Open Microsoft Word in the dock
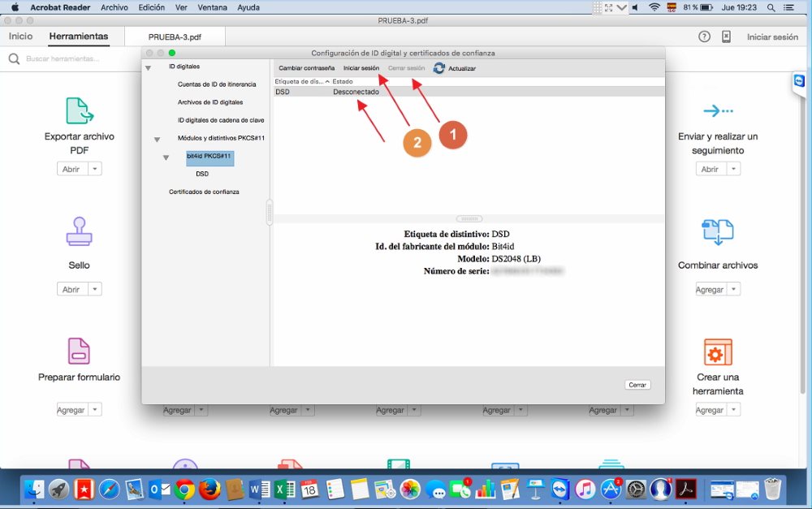 tap(260, 489)
